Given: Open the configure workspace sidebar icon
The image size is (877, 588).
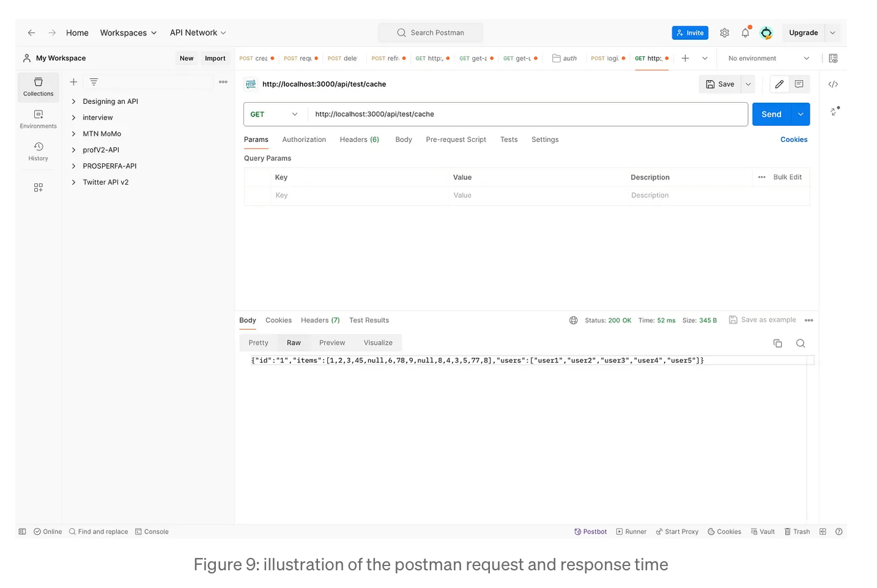Looking at the screenshot, I should tap(39, 188).
